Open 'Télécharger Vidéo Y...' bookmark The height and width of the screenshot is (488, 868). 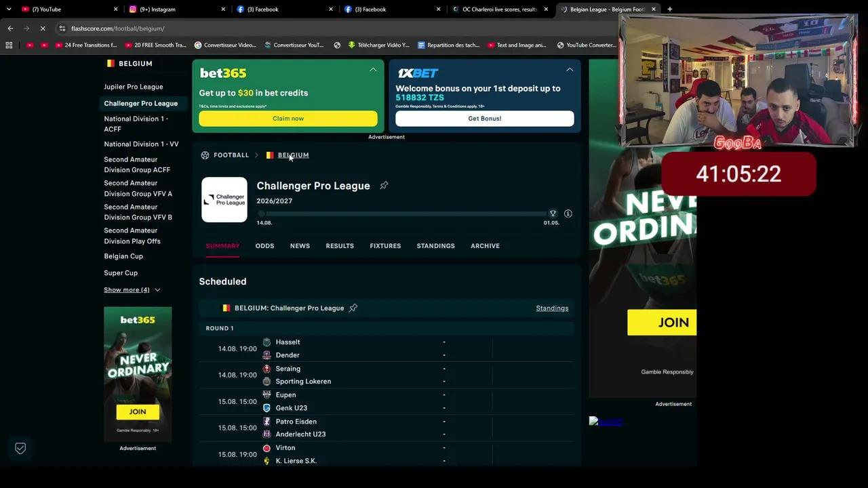click(x=378, y=45)
